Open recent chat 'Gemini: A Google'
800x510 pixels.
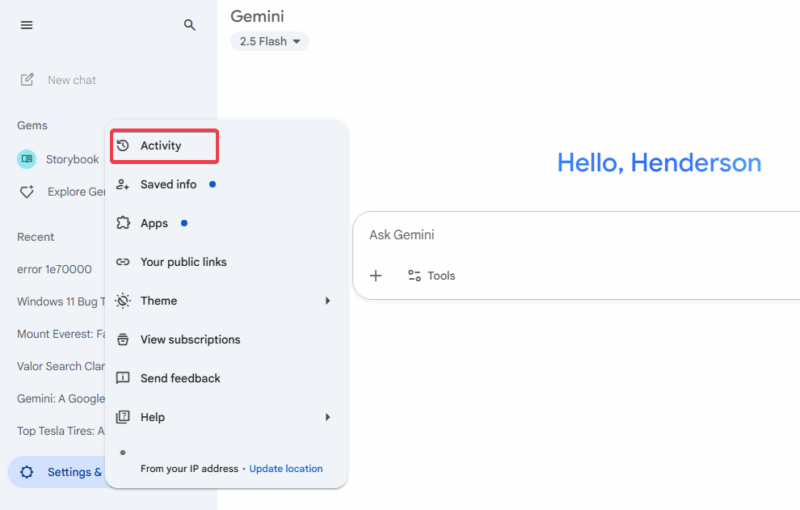[x=61, y=399]
